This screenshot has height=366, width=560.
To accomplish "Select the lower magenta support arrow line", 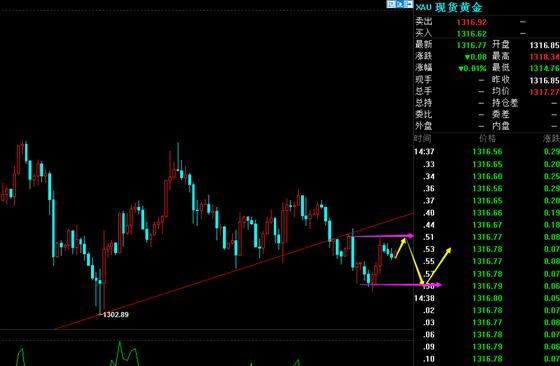I will pos(401,285).
